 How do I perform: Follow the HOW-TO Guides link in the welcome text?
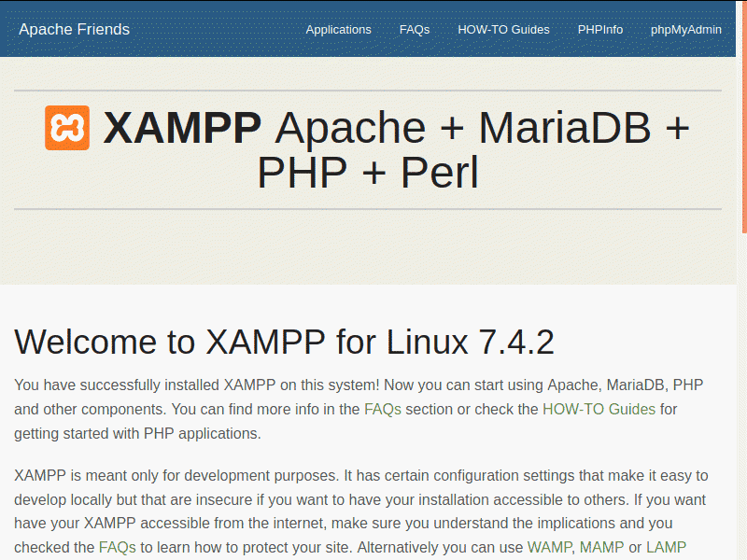[x=599, y=409]
